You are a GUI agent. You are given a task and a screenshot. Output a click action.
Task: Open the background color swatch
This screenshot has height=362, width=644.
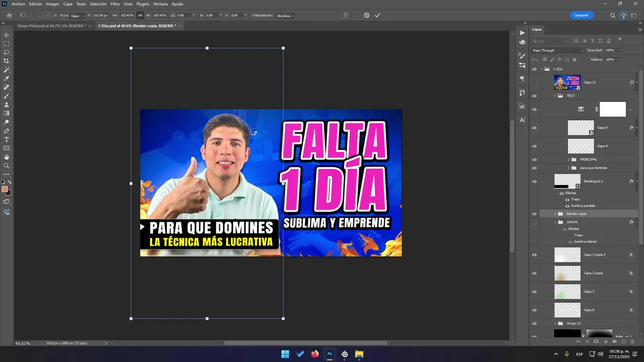(9, 193)
